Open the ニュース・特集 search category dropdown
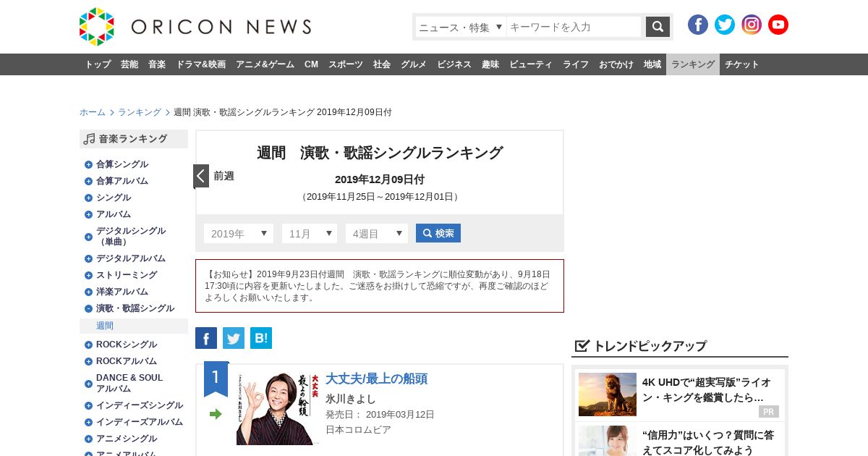The height and width of the screenshot is (456, 868). pyautogui.click(x=461, y=27)
